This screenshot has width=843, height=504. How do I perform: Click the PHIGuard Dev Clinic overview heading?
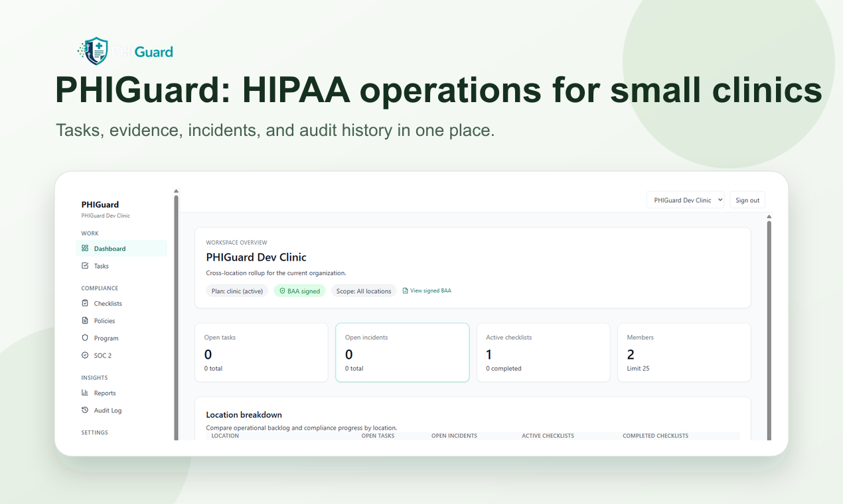256,257
